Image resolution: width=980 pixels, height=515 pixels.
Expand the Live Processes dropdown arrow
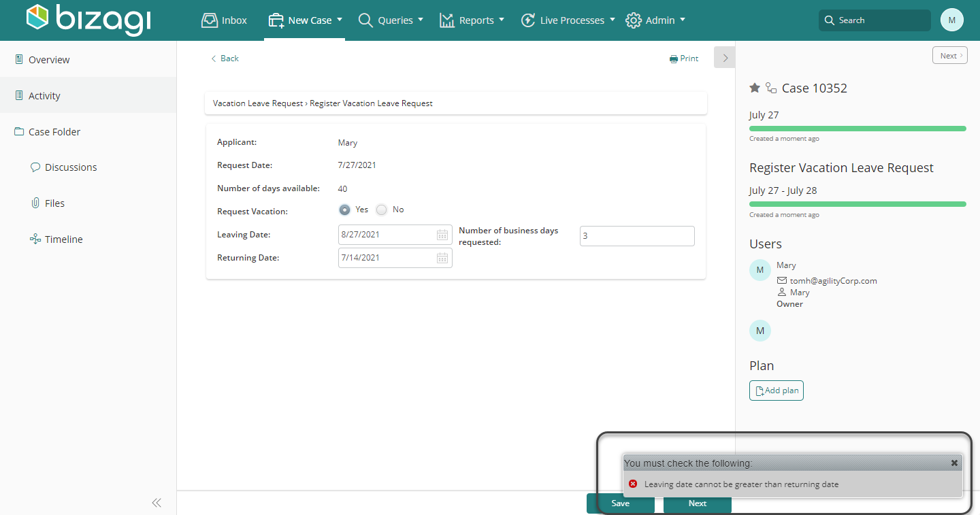612,20
